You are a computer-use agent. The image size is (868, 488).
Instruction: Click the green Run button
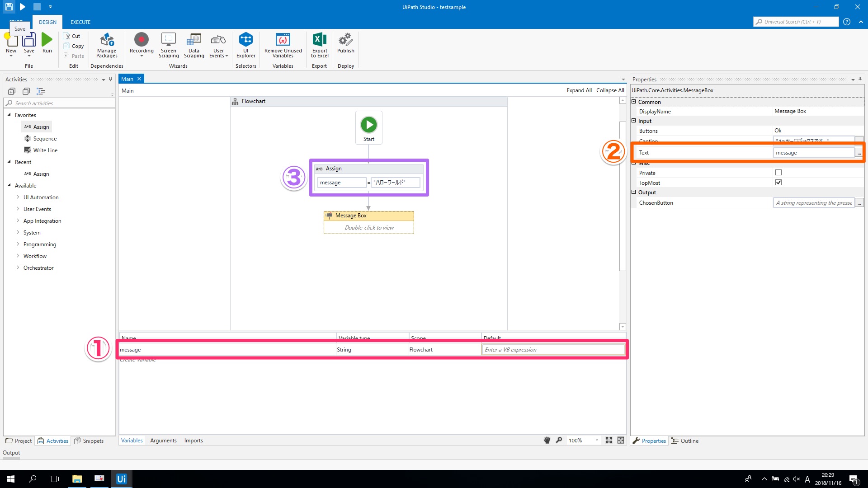[47, 40]
